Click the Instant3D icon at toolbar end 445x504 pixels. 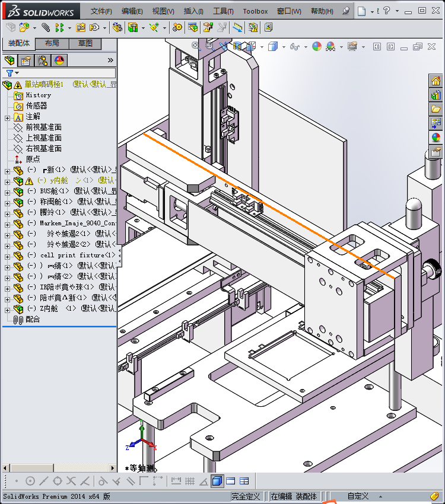(x=268, y=28)
